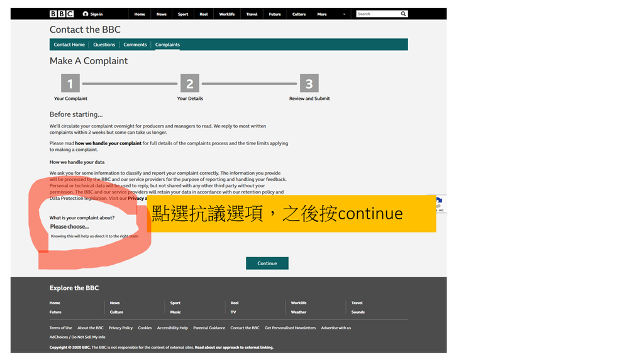Click the 'Sign in' text link
This screenshot has width=644, height=362.
click(96, 14)
